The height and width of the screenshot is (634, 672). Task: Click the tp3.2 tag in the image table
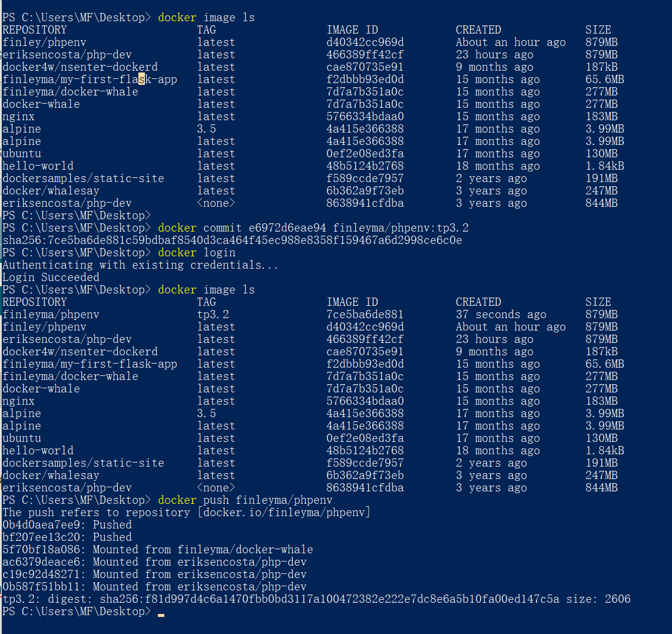(x=213, y=315)
